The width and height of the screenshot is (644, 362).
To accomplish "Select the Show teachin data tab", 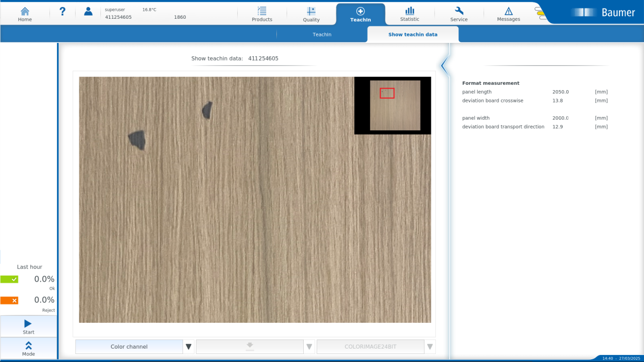I will 413,34.
